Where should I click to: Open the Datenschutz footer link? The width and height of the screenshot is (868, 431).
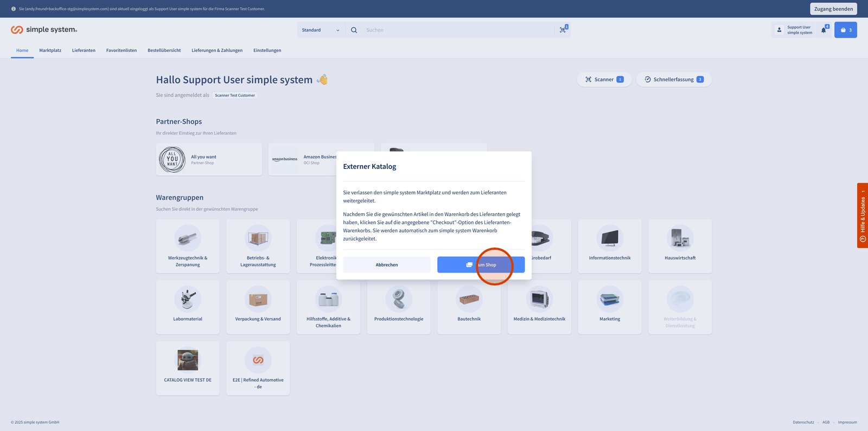point(803,422)
